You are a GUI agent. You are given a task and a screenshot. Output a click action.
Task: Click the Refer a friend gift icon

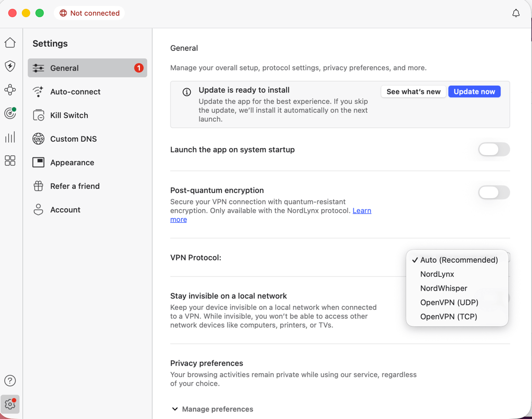point(38,186)
